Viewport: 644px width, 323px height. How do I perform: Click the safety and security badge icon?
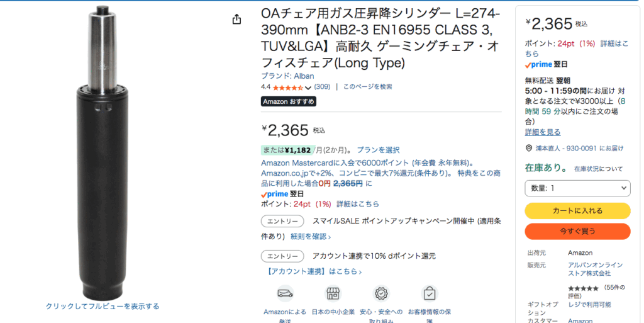pos(381,293)
